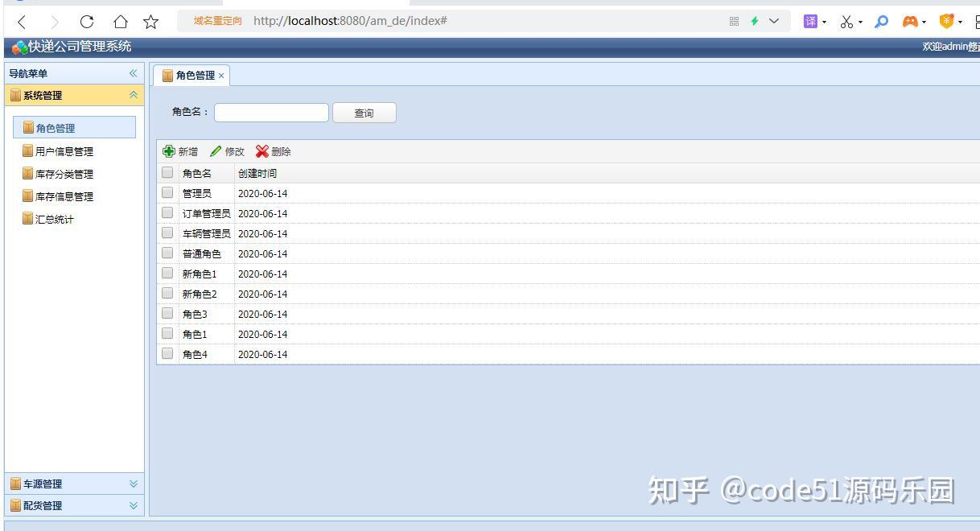Click the browser translate icon
Viewport: 980px width, 531px height.
click(809, 21)
